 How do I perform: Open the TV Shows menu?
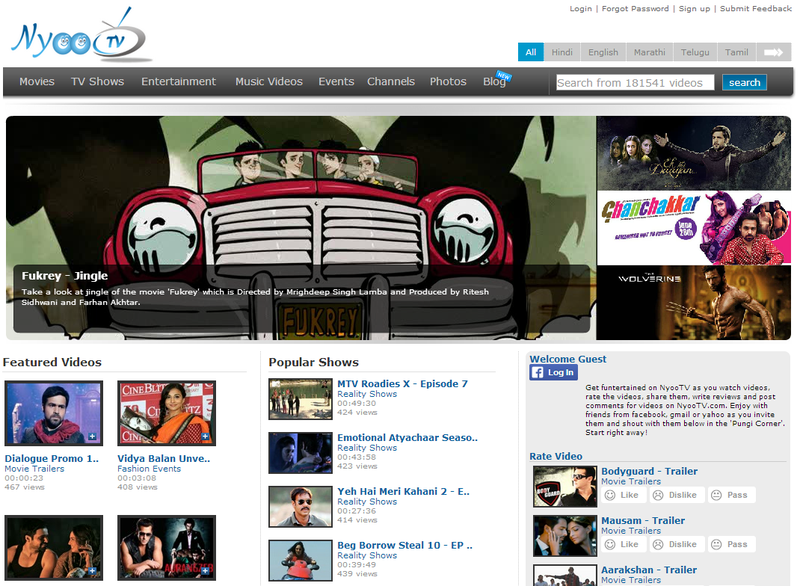(97, 82)
